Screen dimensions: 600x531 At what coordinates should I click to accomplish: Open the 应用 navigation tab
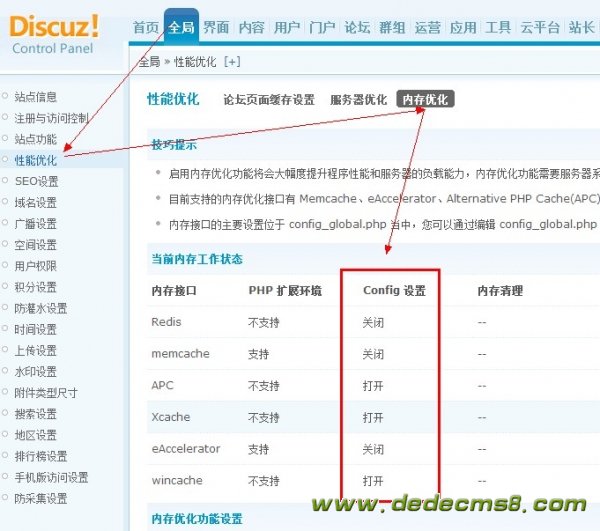click(x=463, y=28)
